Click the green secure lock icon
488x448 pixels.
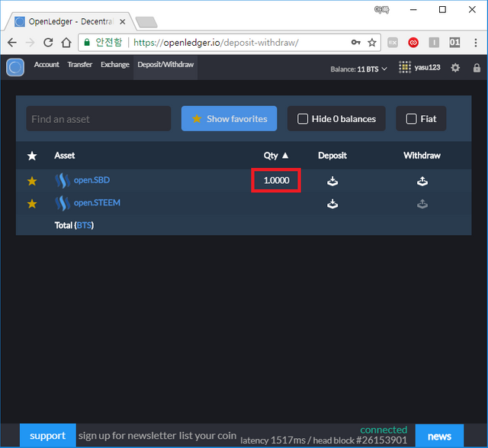87,42
